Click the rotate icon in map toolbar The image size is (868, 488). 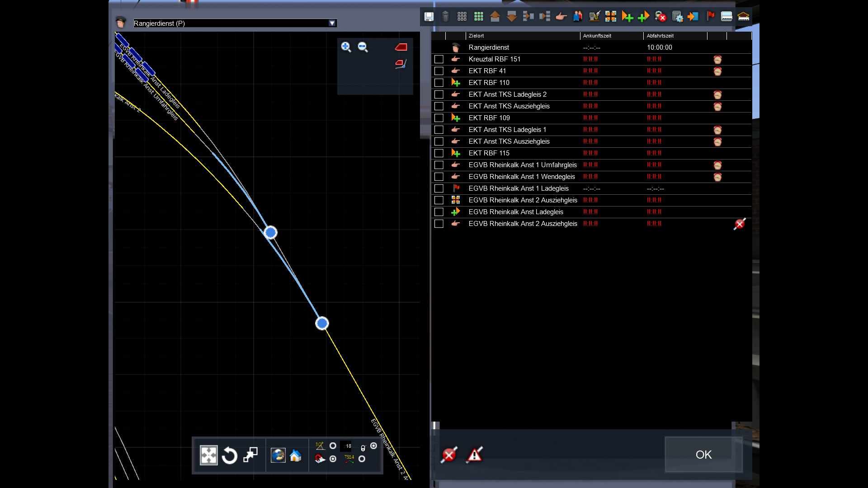[x=230, y=455]
